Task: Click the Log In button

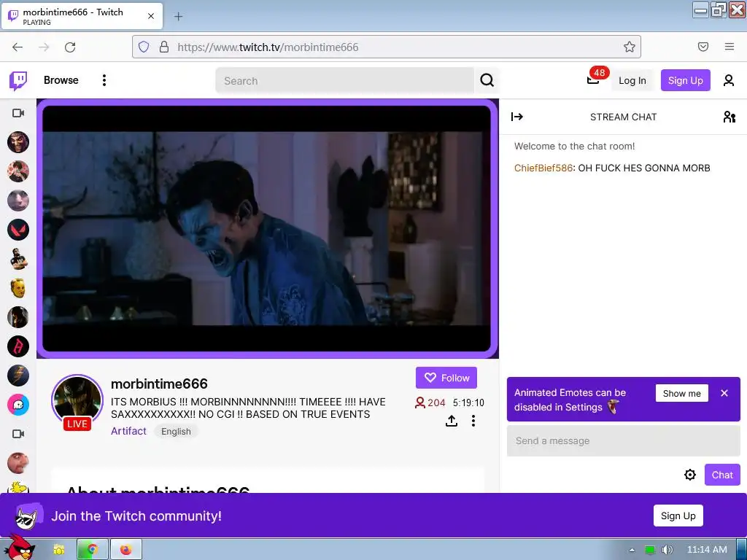Action: point(632,80)
